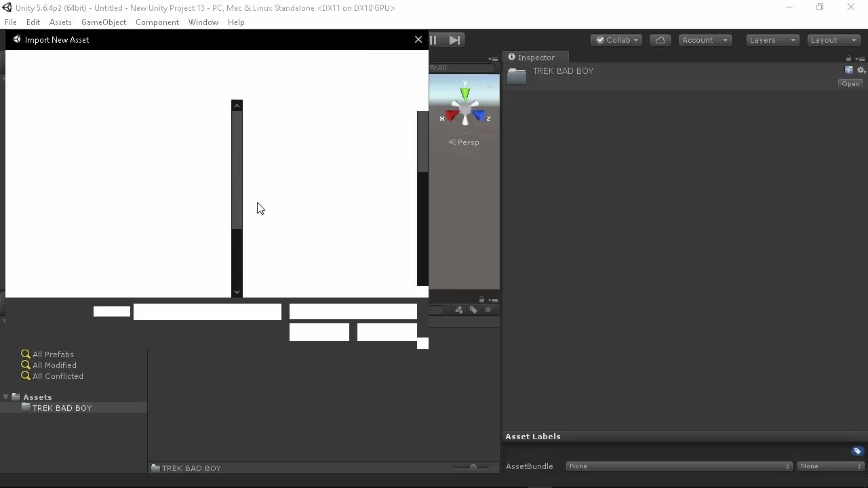
Task: Click the Open button for TREK BAD BOY
Action: [850, 83]
